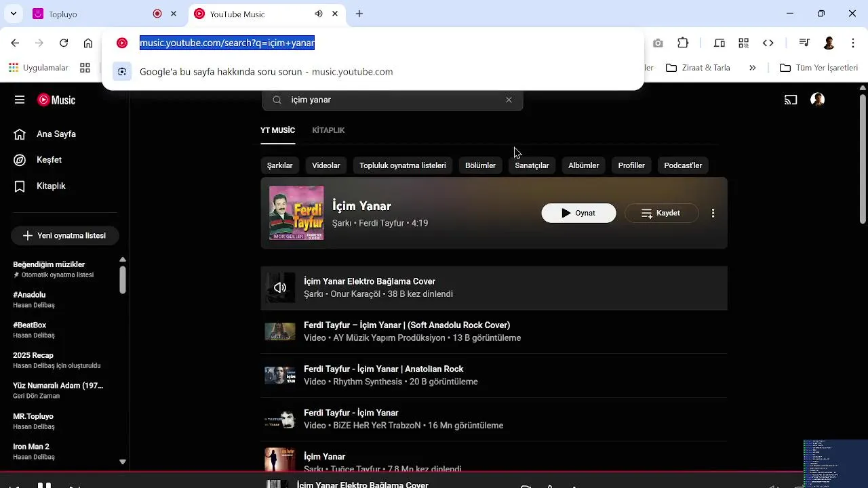
Task: Filter results by Albümler
Action: 583,165
